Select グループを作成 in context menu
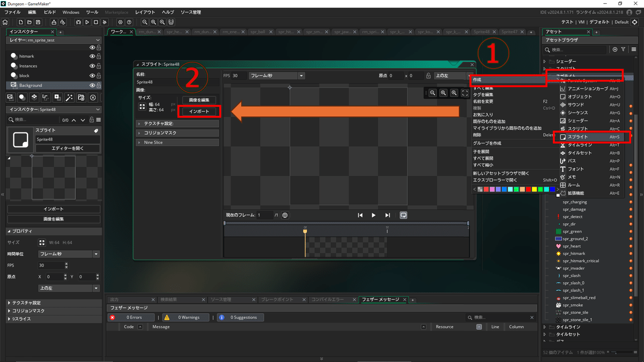The image size is (644, 362). pos(487,144)
